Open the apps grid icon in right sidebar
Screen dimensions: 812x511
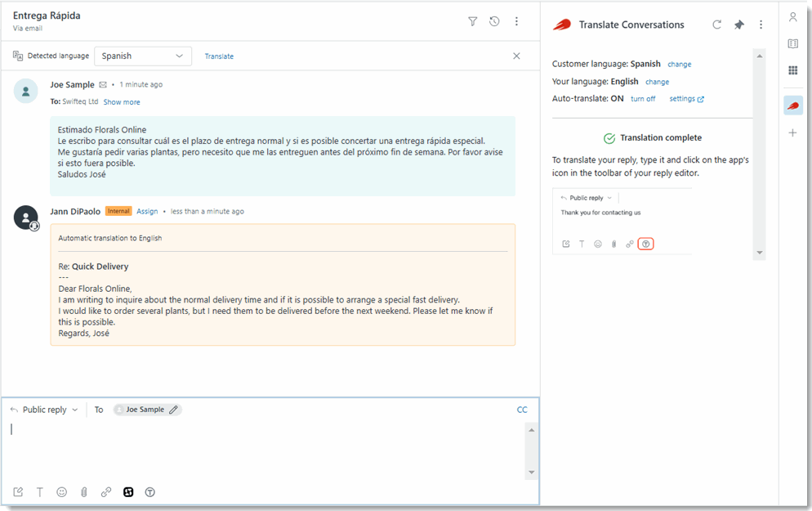coord(793,70)
